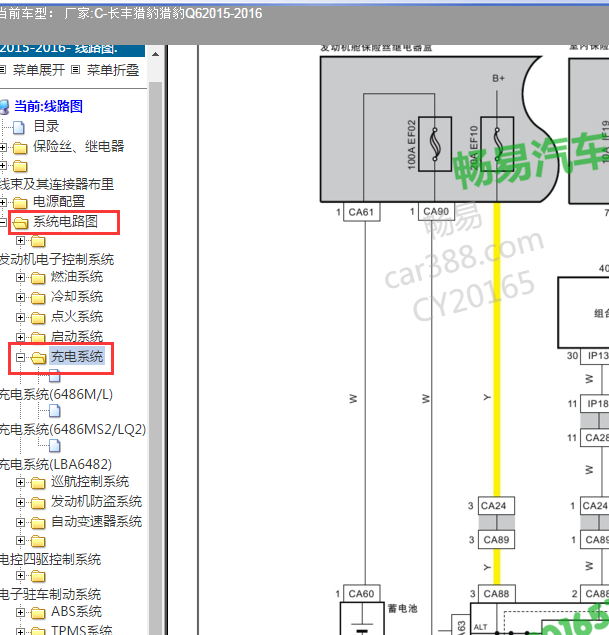Click the 发动机防盗系统 folder icon
609x635 pixels.
(38, 503)
